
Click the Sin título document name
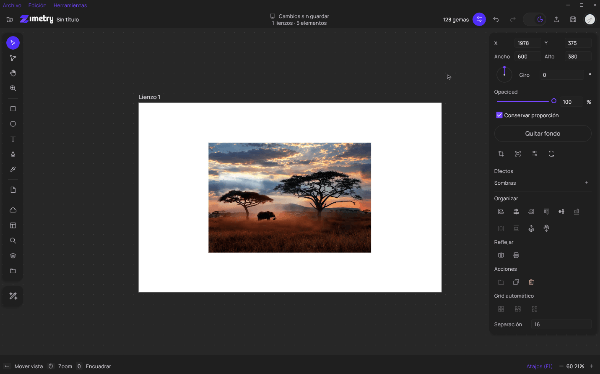[68, 20]
